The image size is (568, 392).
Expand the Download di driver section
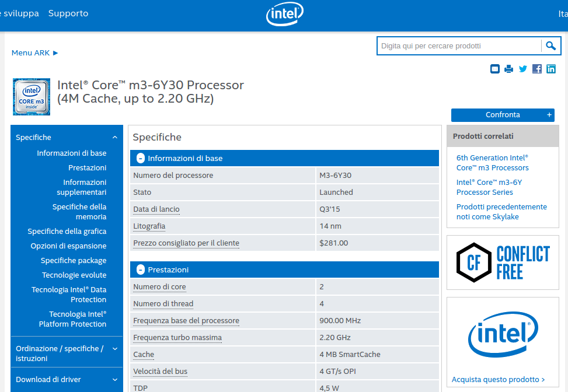click(115, 380)
